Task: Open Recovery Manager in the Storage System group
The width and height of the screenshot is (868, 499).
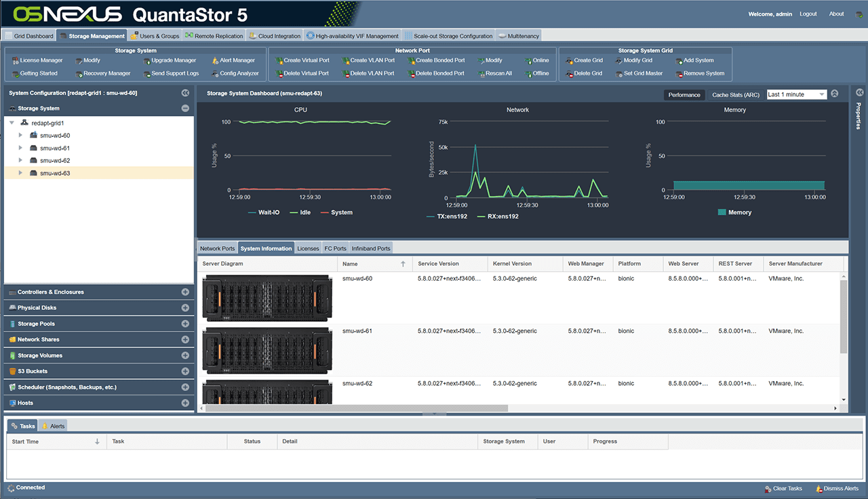Action: (x=103, y=73)
